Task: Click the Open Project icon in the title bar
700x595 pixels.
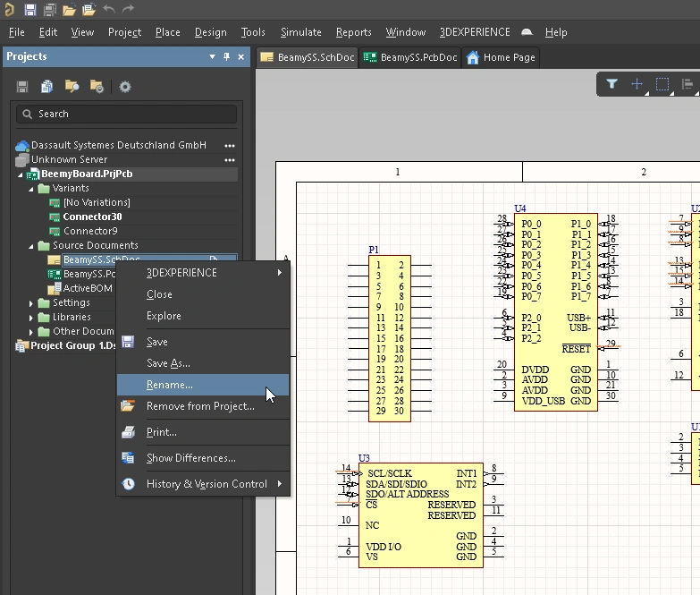Action: pos(89,9)
